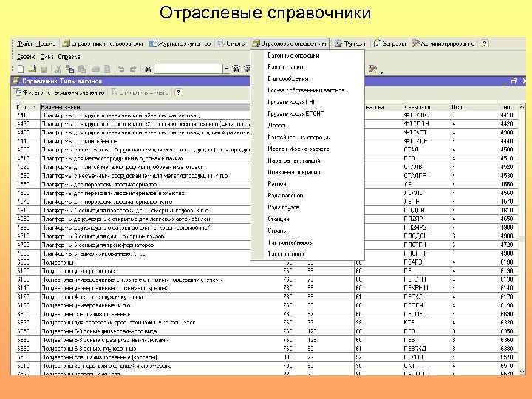The height and width of the screenshot is (399, 532).
Task: Collapse the Отраслевые справочники menu
Action: click(290, 44)
